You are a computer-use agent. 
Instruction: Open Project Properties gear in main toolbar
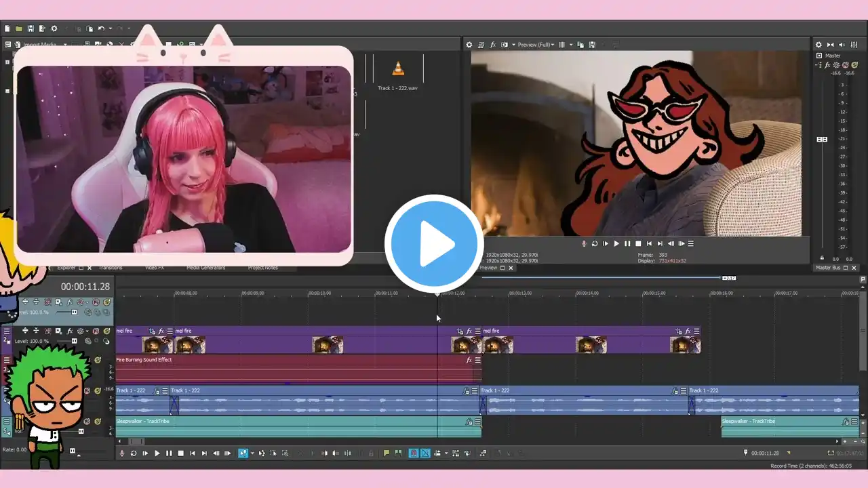pos(54,28)
